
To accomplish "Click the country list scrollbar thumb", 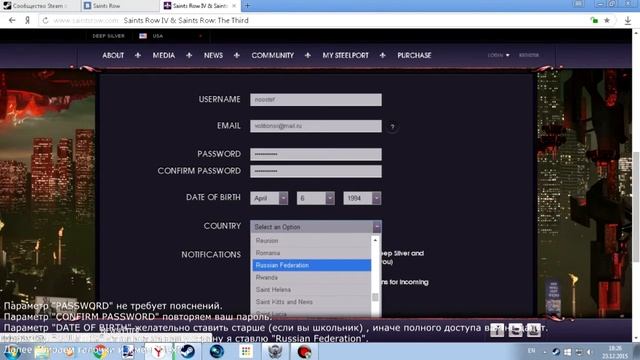I will 375,297.
